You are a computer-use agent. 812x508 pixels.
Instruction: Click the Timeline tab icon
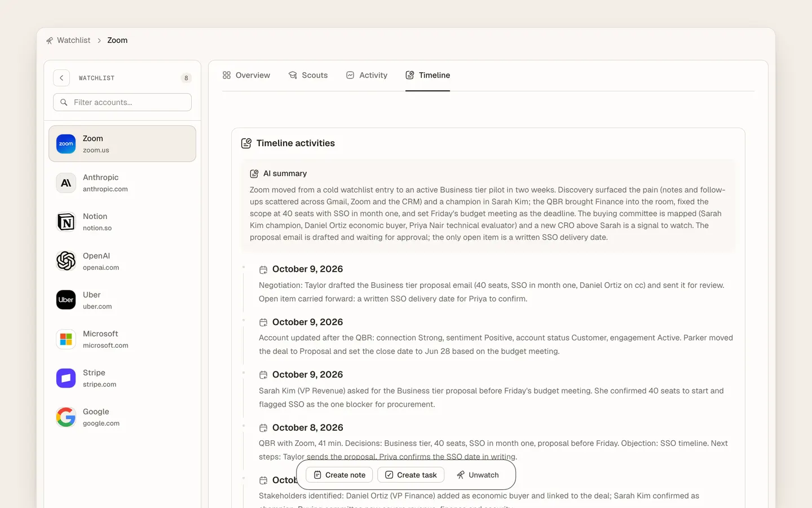point(410,75)
